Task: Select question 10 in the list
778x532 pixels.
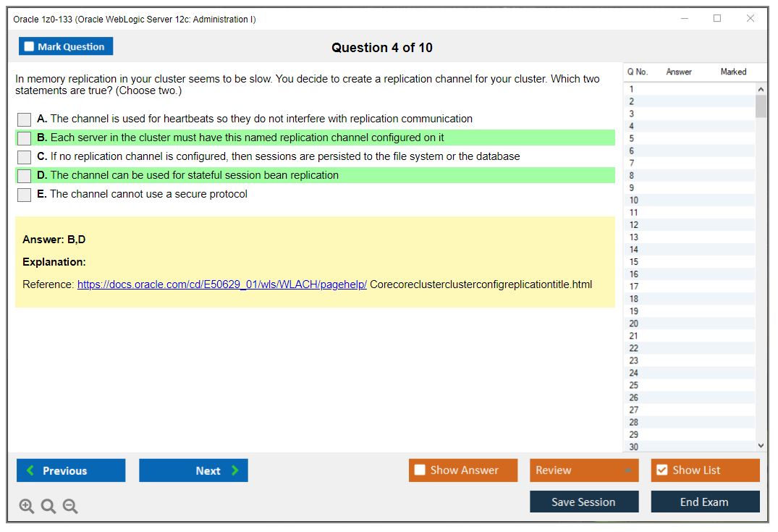Action: point(634,200)
